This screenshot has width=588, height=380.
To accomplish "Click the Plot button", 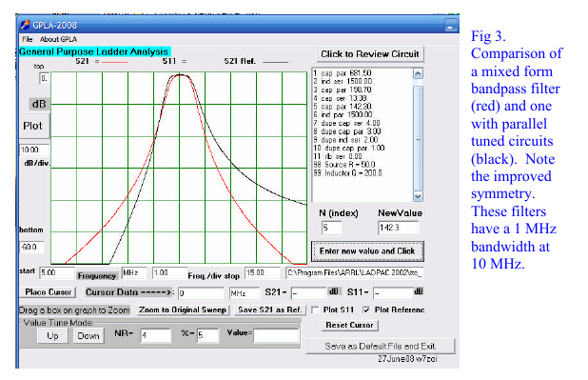I will click(x=33, y=126).
